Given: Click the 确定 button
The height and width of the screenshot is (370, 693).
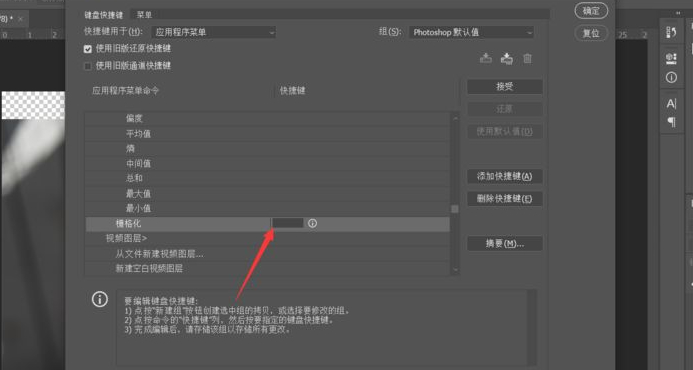Looking at the screenshot, I should point(591,11).
